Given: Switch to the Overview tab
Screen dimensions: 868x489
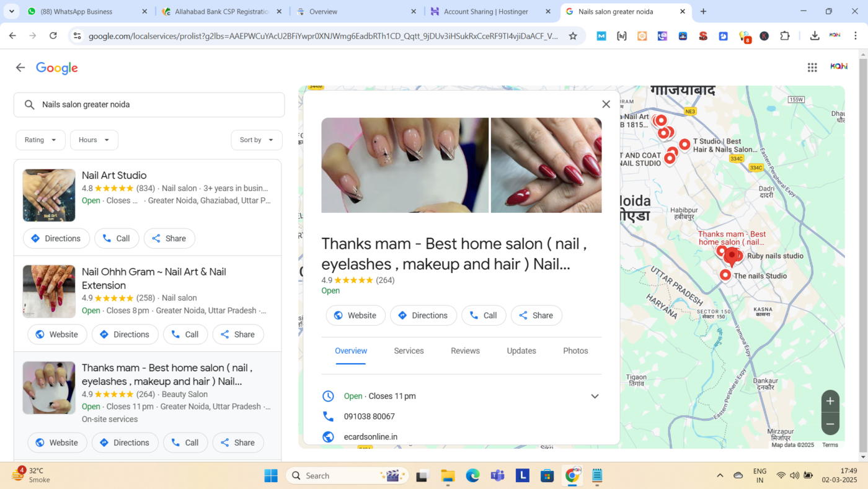Looking at the screenshot, I should 351,351.
